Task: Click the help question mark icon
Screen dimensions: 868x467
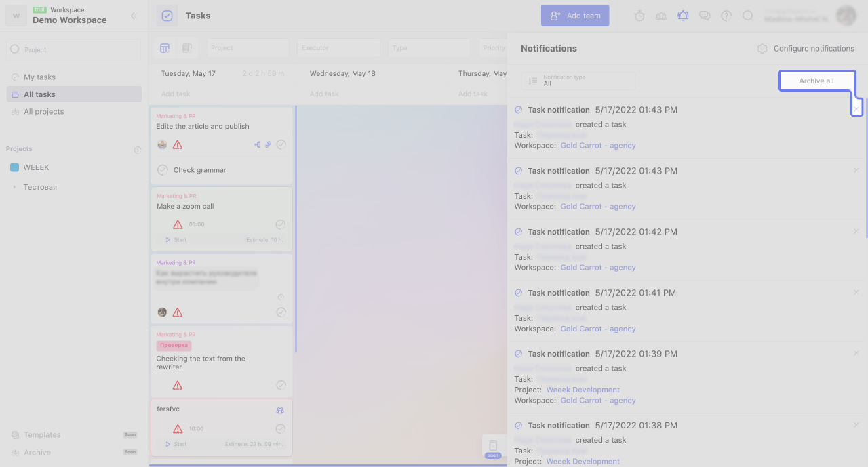Action: pos(726,16)
